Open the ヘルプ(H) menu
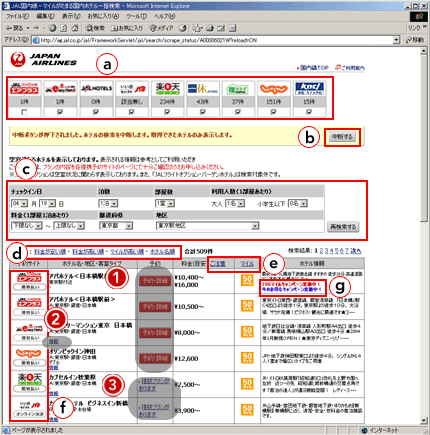 tap(164, 16)
